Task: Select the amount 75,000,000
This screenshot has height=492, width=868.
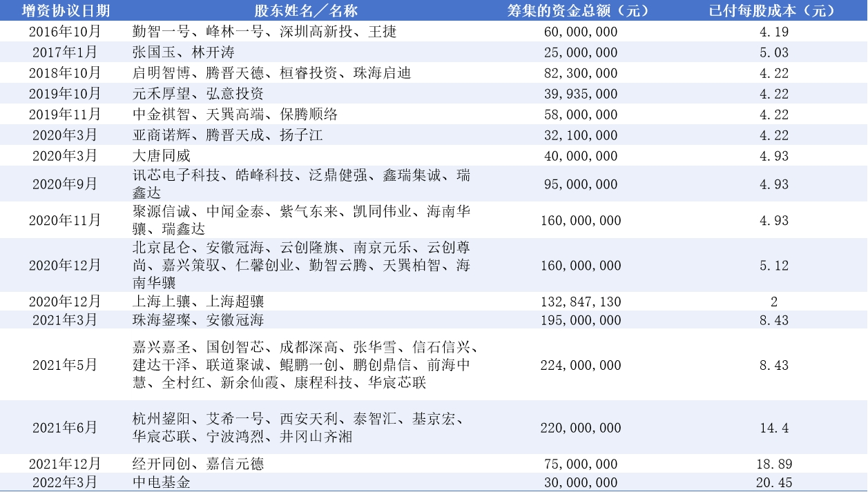Action: (581, 464)
